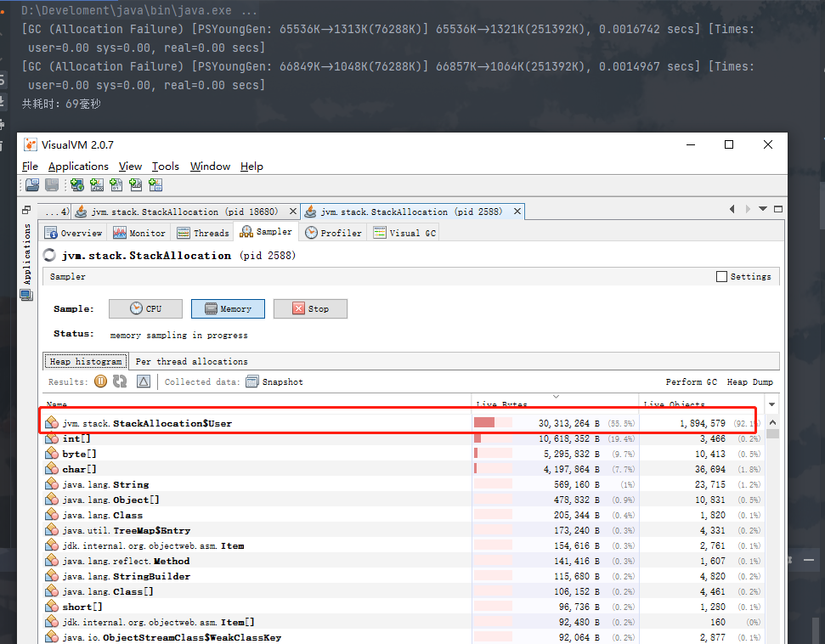The image size is (825, 644).
Task: Open the Applications menu
Action: (x=78, y=167)
